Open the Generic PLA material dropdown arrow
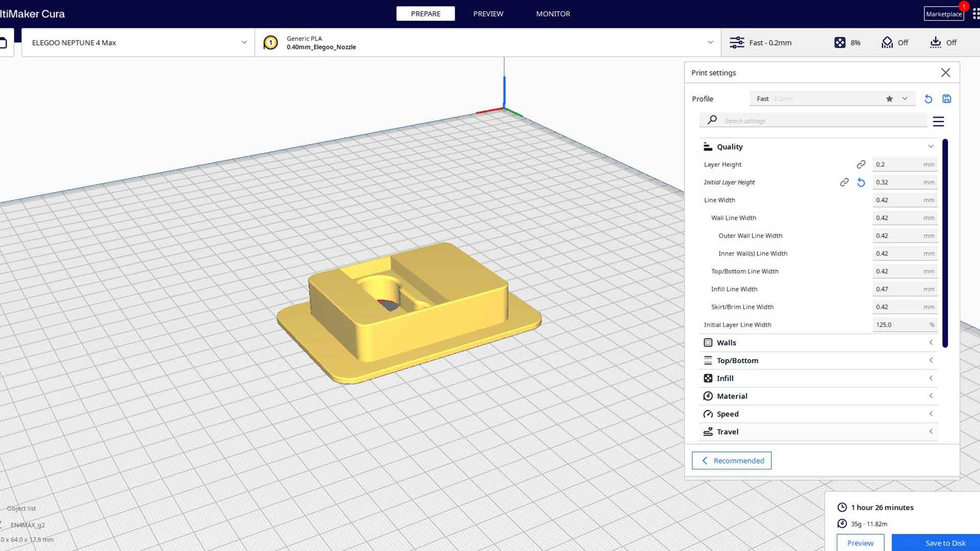 pos(710,43)
